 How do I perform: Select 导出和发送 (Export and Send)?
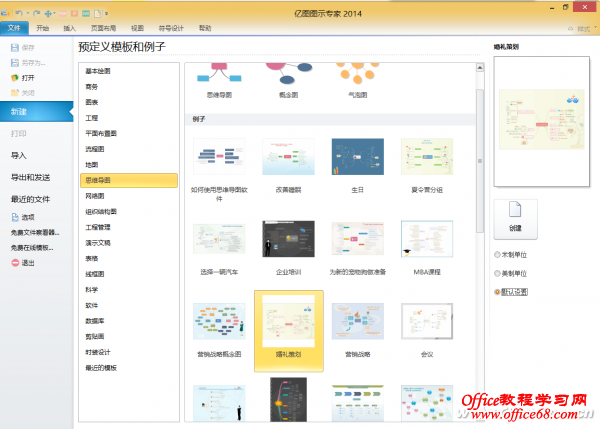click(x=31, y=177)
